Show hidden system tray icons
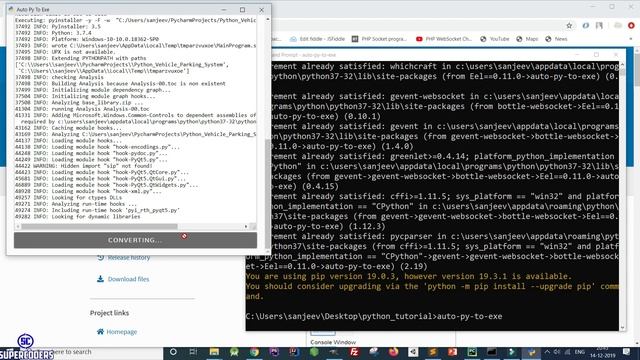The height and width of the screenshot is (360, 640). (x=547, y=352)
